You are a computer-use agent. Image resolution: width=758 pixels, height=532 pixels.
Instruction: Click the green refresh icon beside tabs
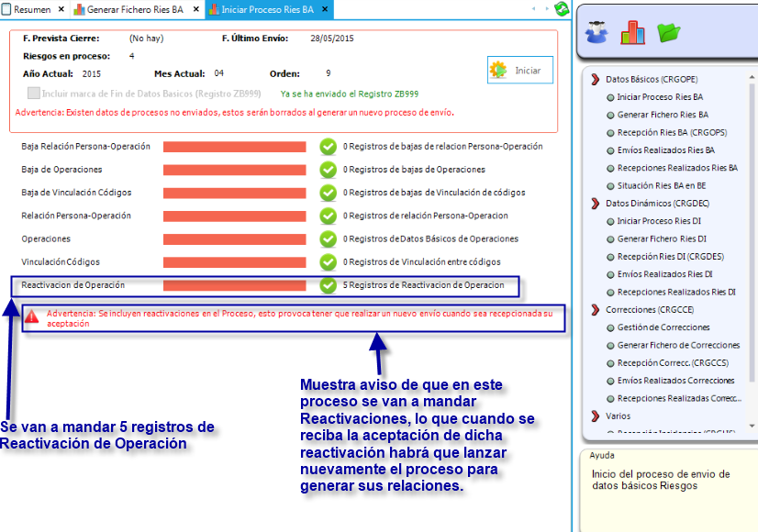pos(562,9)
